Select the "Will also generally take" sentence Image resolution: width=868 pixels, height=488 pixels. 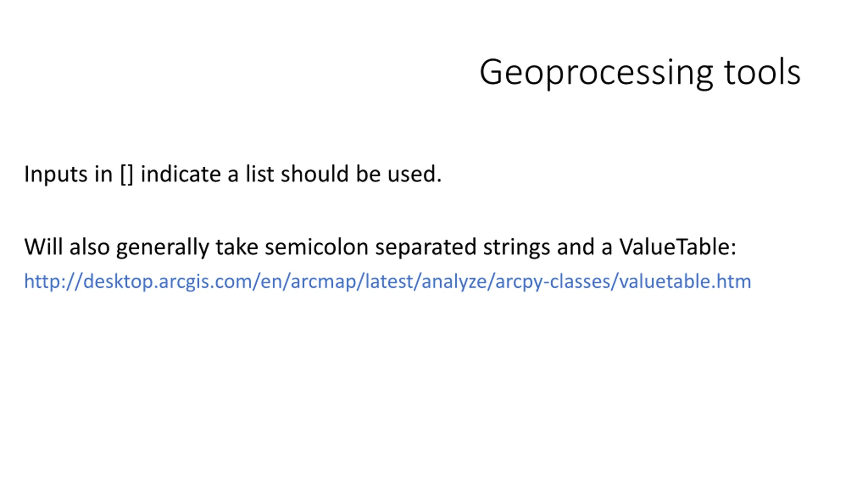click(x=380, y=247)
